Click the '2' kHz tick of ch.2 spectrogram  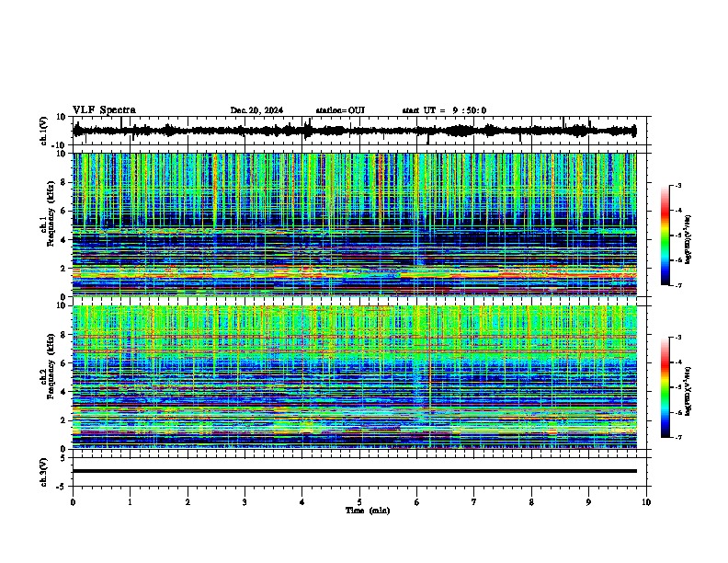click(x=64, y=420)
